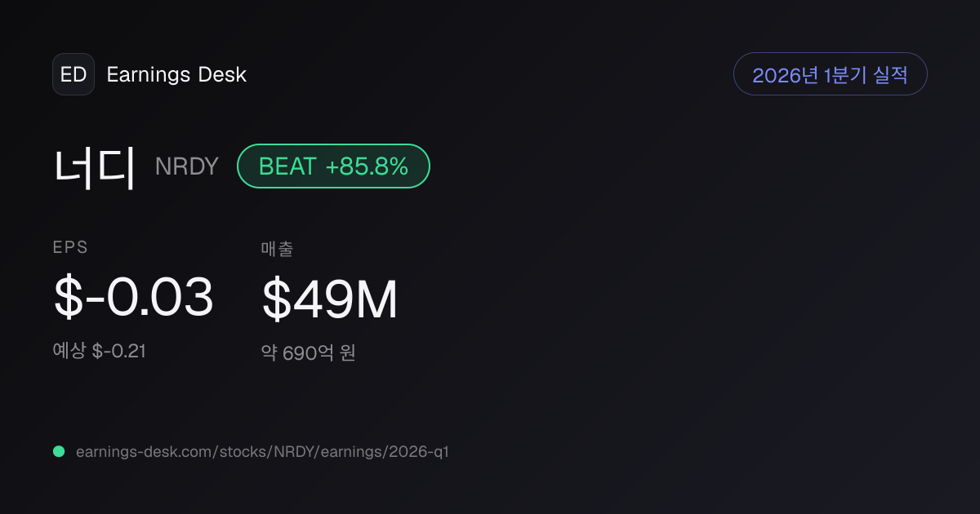Click the 매출 revenue label
The width and height of the screenshot is (980, 514).
[277, 249]
